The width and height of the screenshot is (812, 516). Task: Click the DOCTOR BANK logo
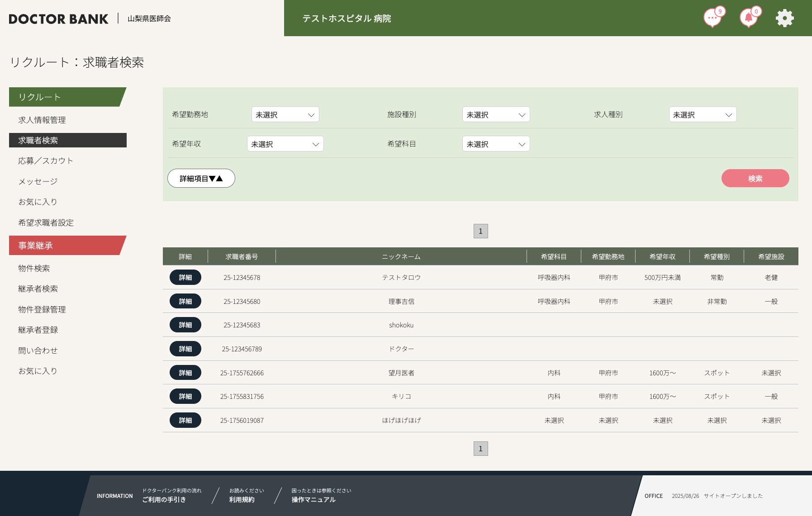tap(59, 19)
